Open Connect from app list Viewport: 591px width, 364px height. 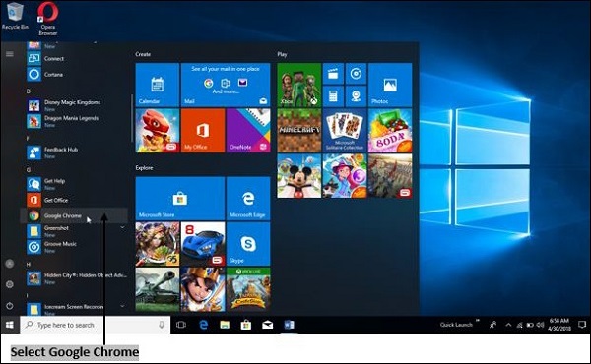(x=74, y=58)
